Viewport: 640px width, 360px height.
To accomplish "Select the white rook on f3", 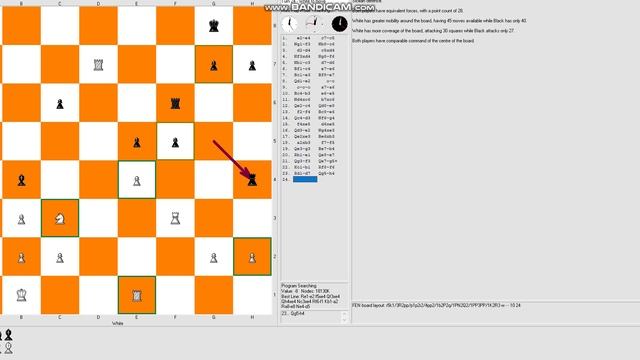I will tap(175, 219).
